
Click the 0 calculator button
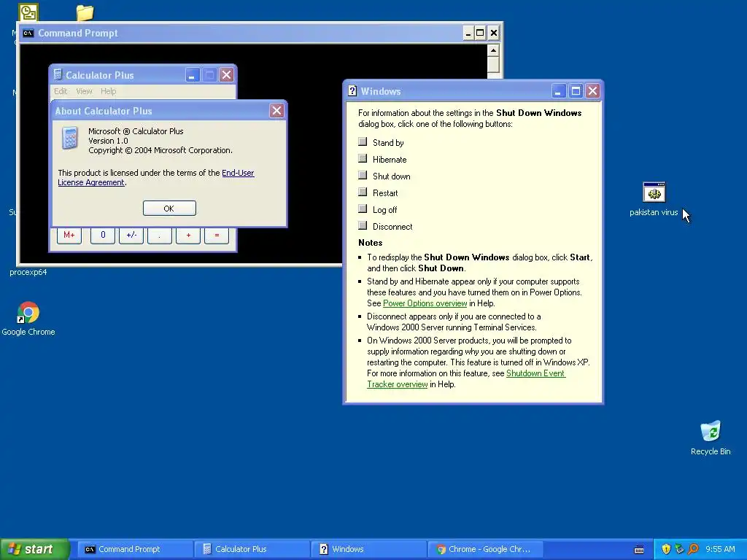pos(103,236)
